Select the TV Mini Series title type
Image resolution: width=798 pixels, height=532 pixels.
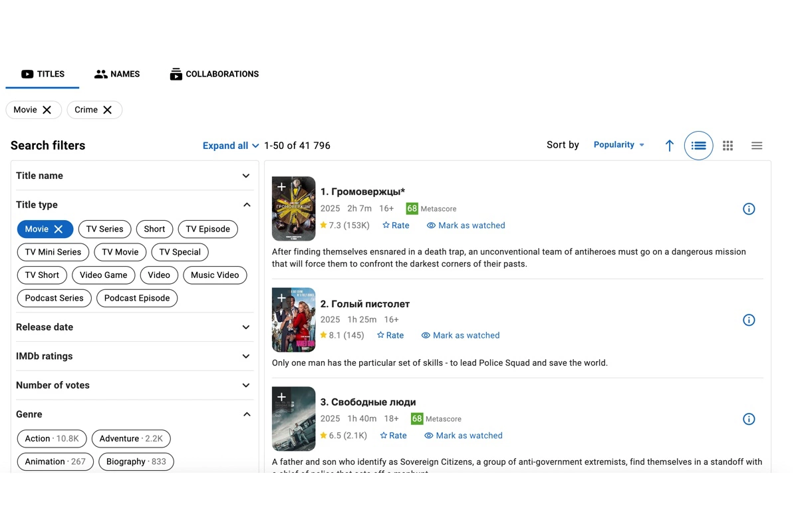53,252
